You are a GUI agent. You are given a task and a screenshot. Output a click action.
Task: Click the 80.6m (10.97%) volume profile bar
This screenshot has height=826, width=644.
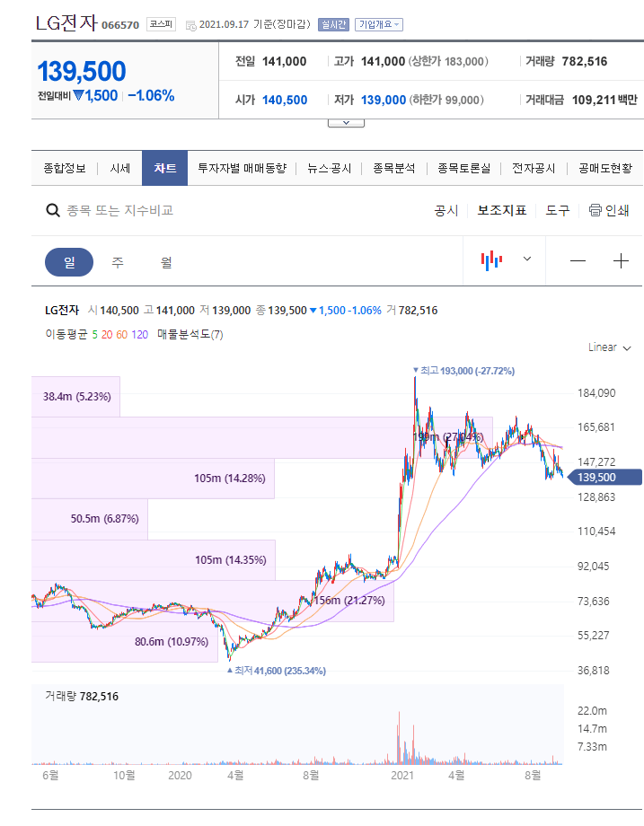(124, 642)
